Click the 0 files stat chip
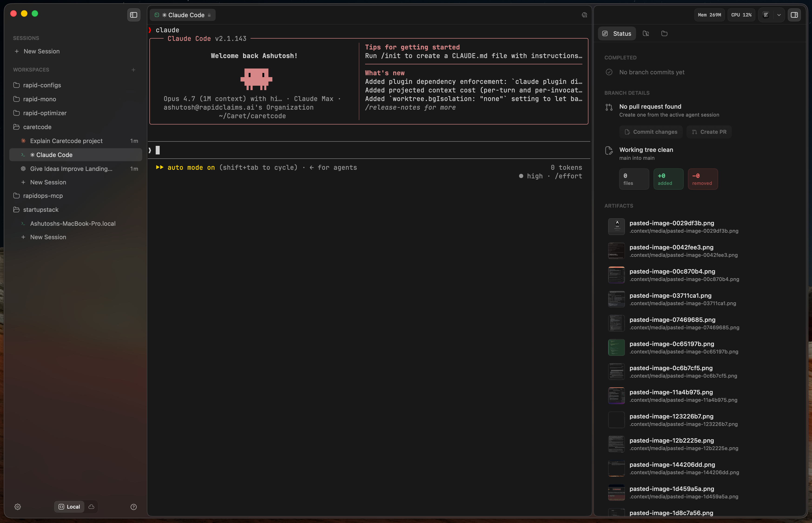The width and height of the screenshot is (812, 523). click(634, 179)
